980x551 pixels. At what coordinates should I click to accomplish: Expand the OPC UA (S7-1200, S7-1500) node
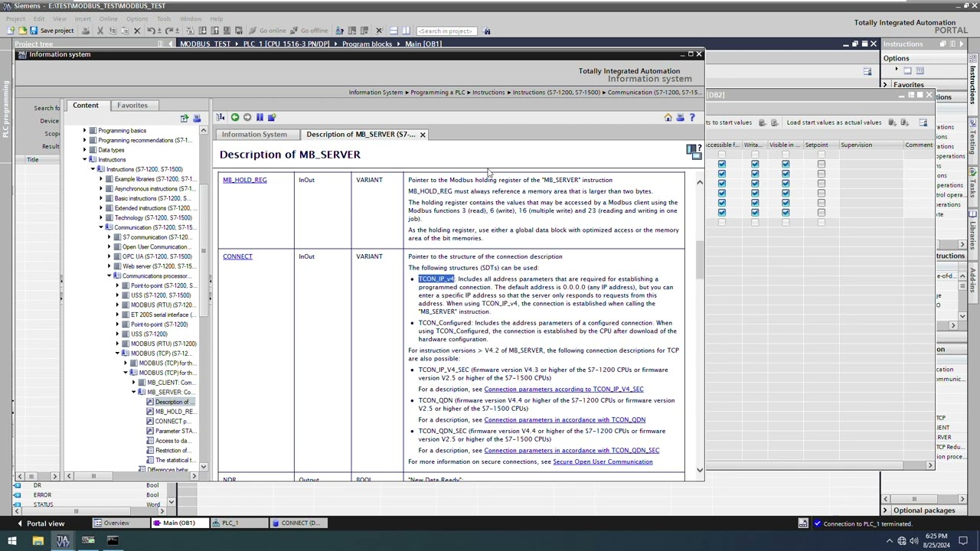109,256
